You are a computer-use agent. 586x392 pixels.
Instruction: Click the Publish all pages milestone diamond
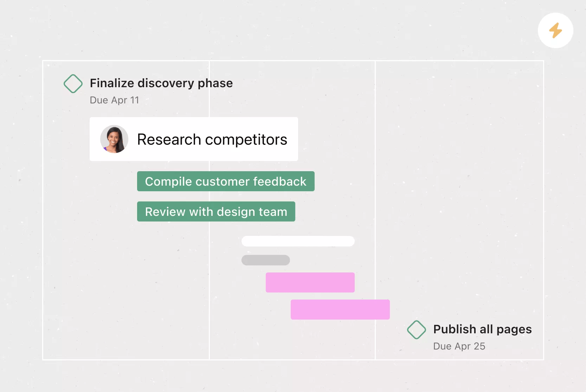point(417,330)
